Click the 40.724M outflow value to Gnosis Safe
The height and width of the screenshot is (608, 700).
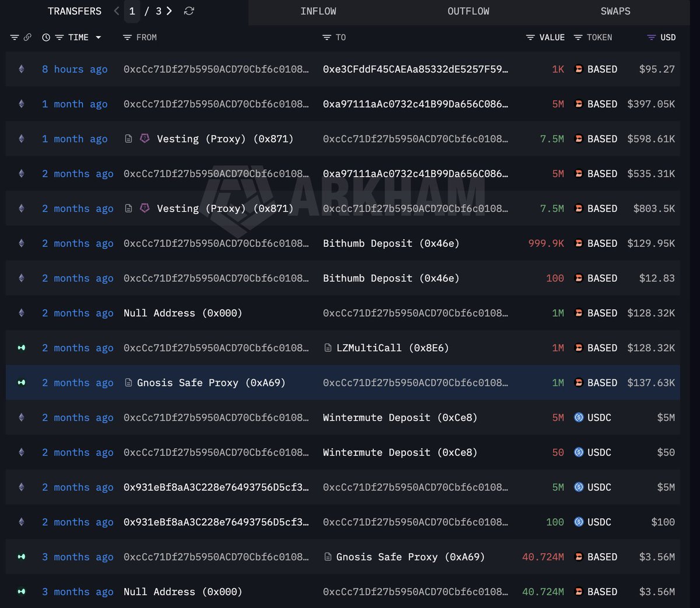tap(543, 557)
